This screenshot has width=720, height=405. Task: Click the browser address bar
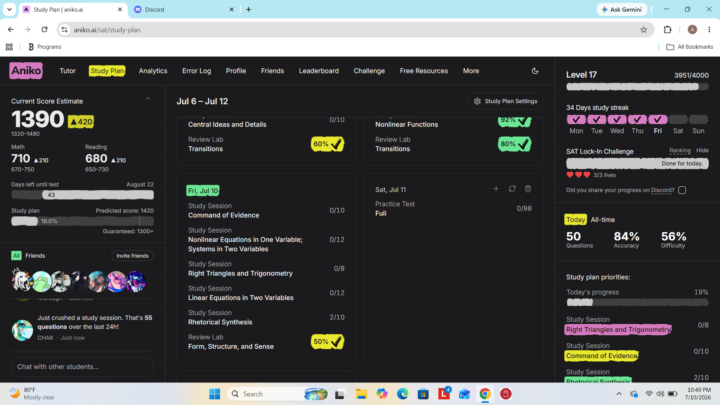click(x=354, y=30)
